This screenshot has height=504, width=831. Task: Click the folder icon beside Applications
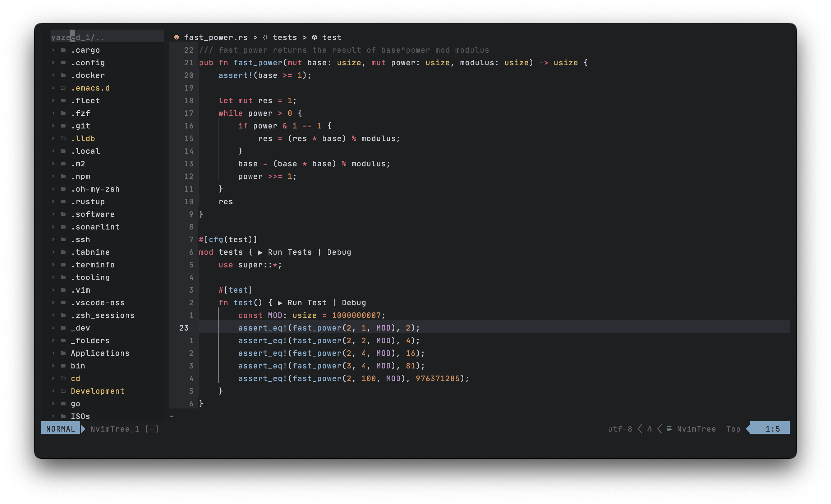(x=63, y=353)
